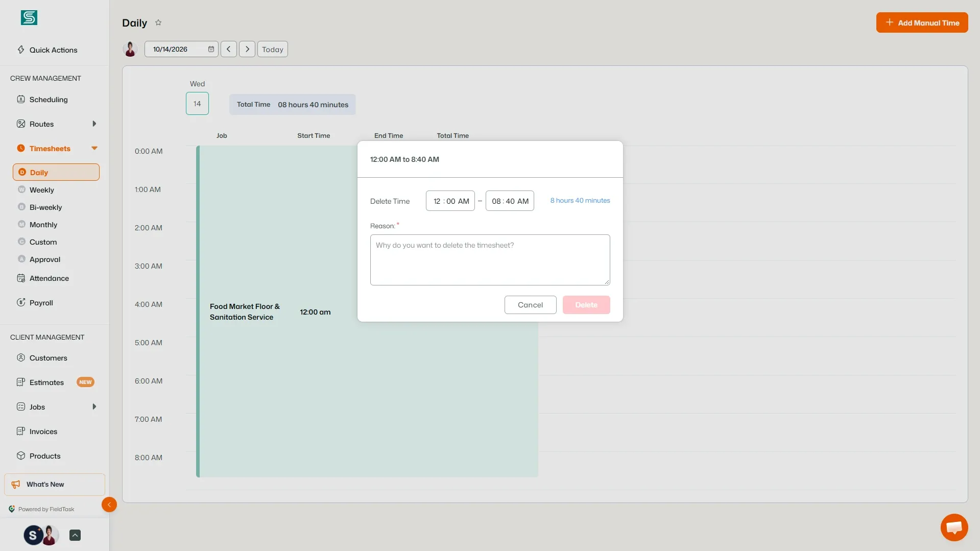Expand the Jobs submenu arrow
The width and height of the screenshot is (980, 551).
[x=94, y=406]
